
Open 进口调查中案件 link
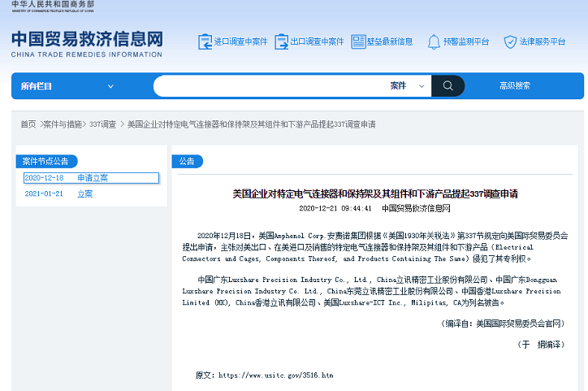(x=240, y=41)
